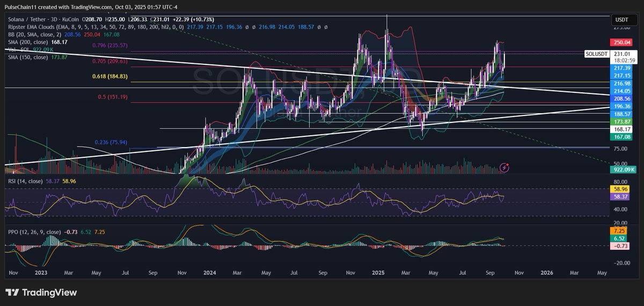644x306 pixels.
Task: Click the -0.73 PPO axis label
Action: coord(620,245)
